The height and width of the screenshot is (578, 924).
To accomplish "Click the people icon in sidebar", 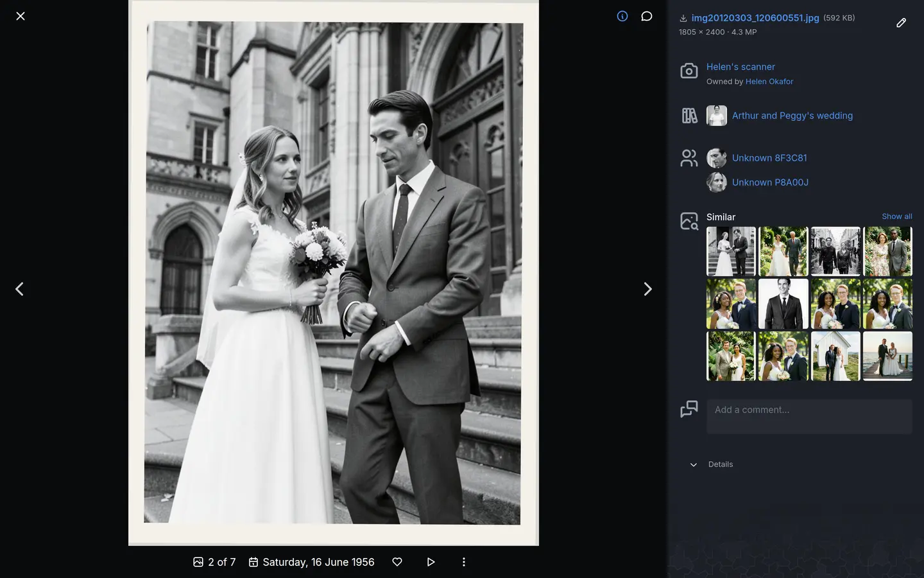I will point(689,158).
